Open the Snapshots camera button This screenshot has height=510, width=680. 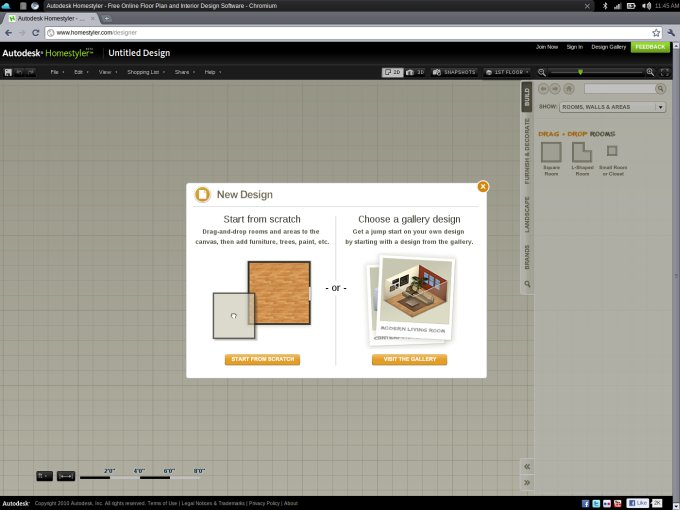[454, 72]
